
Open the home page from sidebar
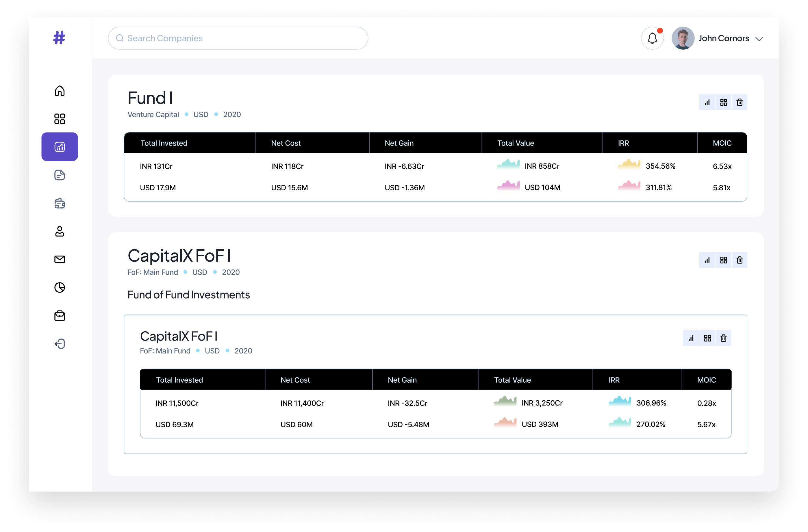click(x=60, y=91)
